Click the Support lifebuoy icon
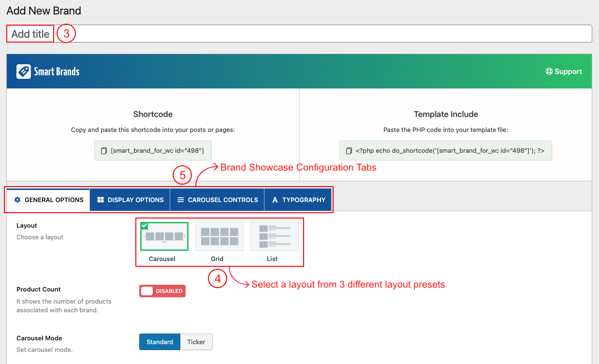This screenshot has width=599, height=364. tap(549, 72)
